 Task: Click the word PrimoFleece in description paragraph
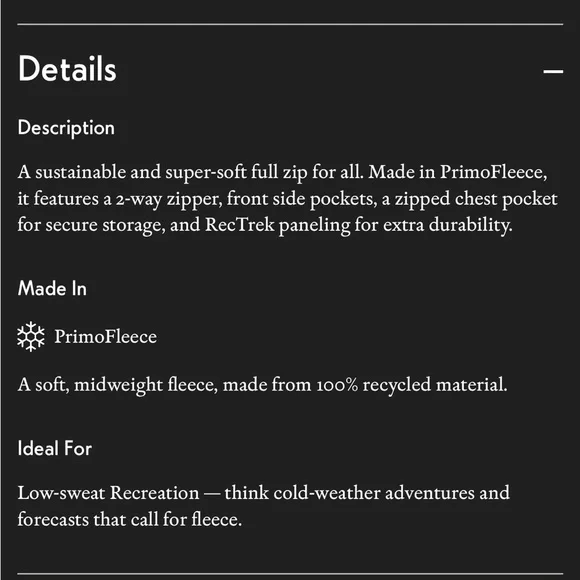click(x=491, y=172)
